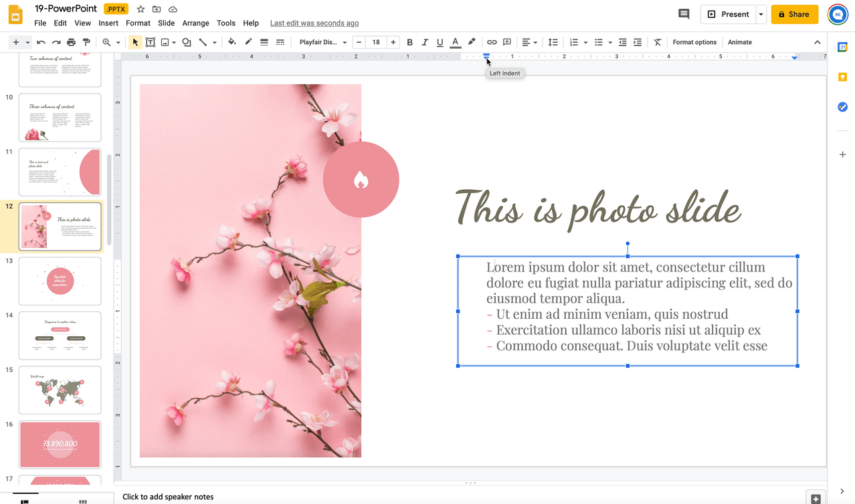
Task: Toggle Underline formatting
Action: [x=440, y=42]
